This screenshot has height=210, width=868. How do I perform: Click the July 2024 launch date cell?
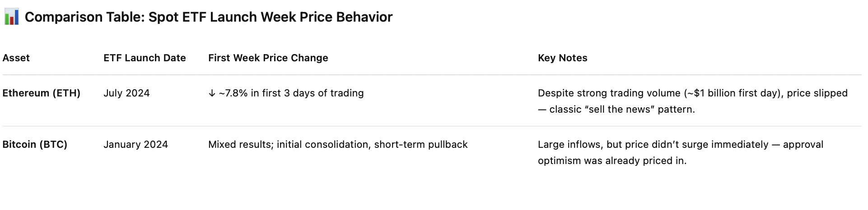point(126,93)
